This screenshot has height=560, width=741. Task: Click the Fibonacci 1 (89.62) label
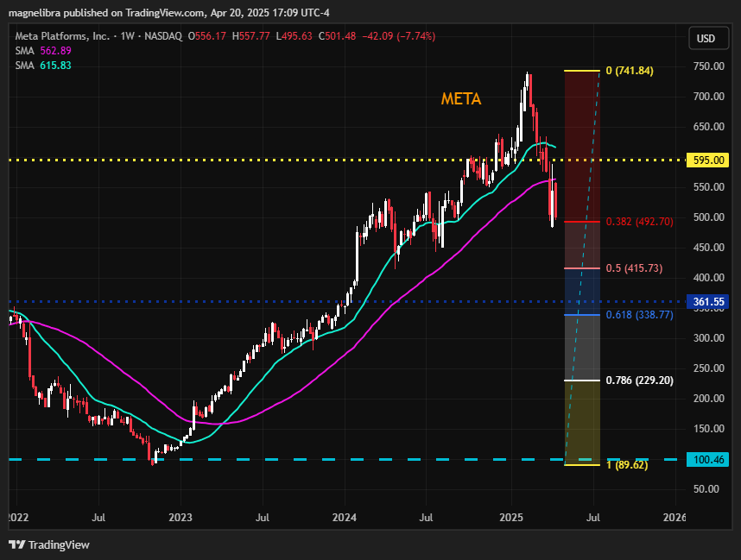point(627,464)
